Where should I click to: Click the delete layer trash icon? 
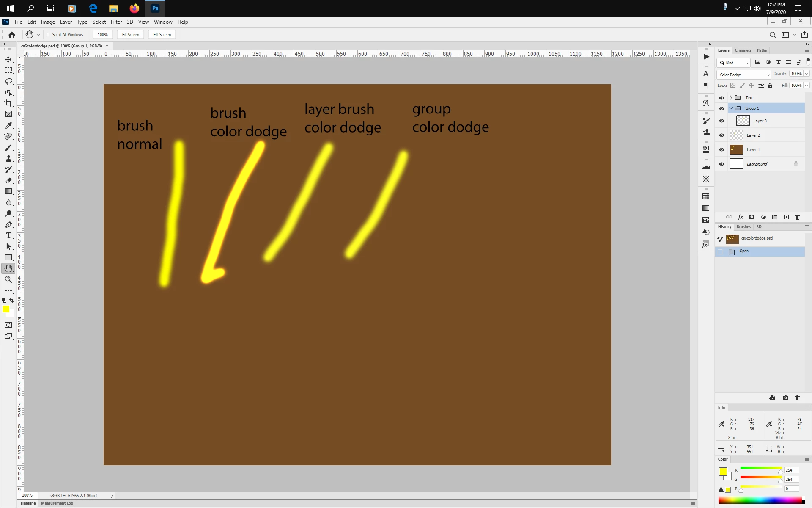(797, 217)
